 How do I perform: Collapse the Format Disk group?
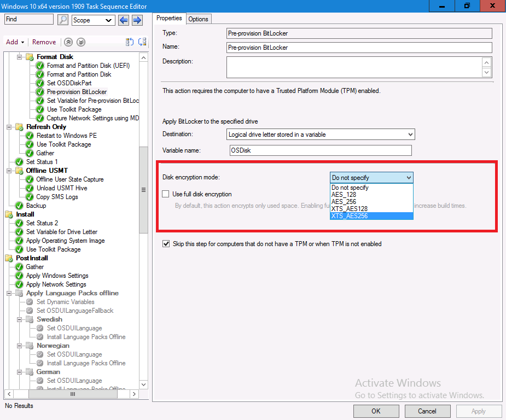(x=19, y=57)
